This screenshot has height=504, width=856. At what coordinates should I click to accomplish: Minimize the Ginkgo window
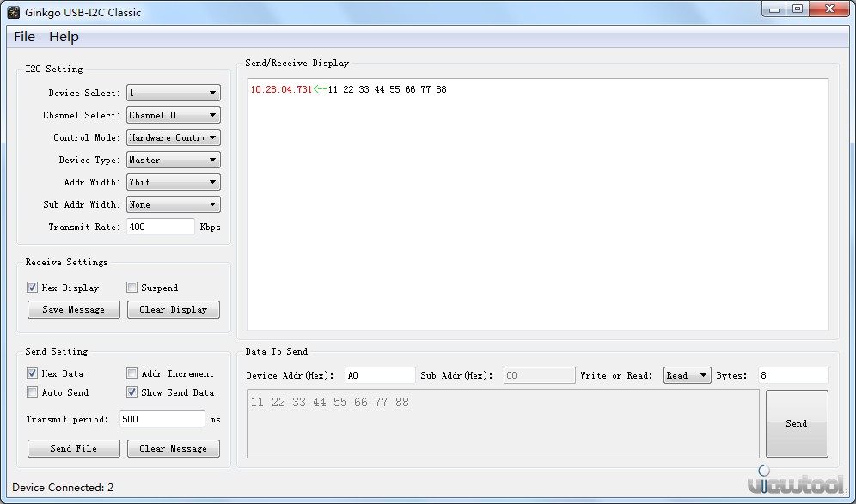click(774, 9)
